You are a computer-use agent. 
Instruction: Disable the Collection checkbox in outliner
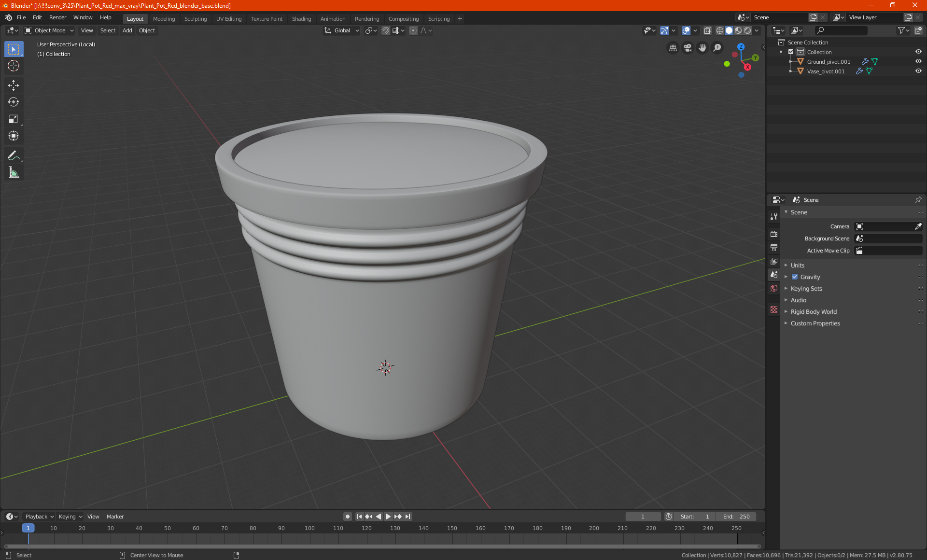click(791, 52)
